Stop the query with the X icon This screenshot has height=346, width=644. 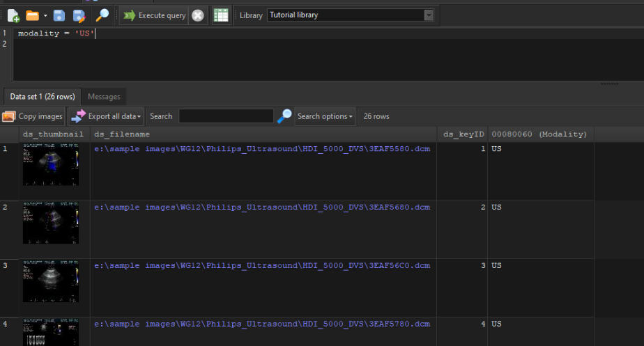(x=198, y=15)
